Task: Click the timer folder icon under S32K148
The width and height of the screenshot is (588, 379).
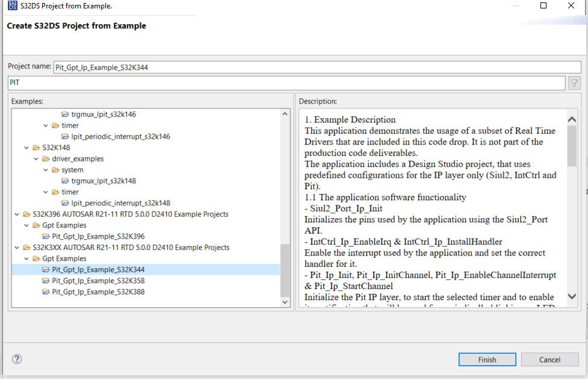Action: click(x=57, y=191)
